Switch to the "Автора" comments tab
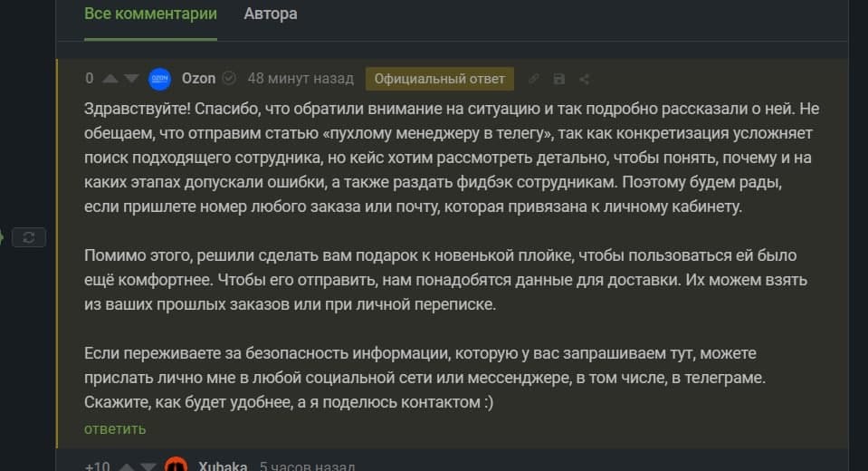The height and width of the screenshot is (471, 868). 271,14
